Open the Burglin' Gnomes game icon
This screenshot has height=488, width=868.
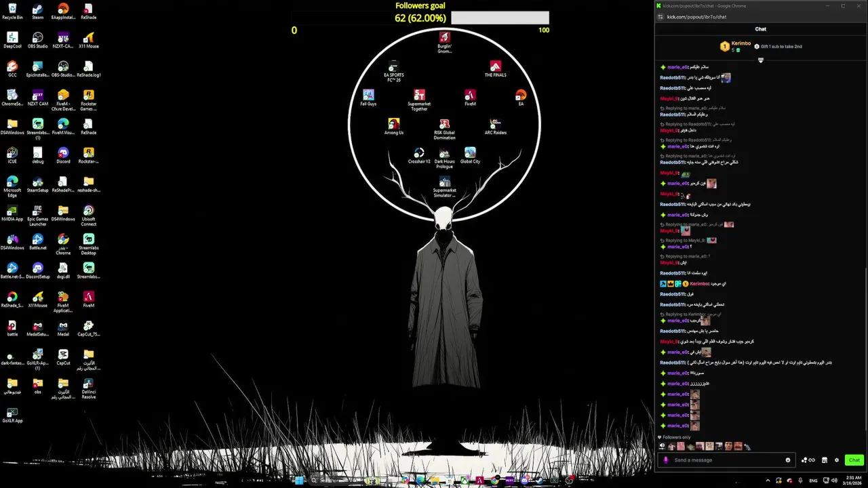[444, 42]
